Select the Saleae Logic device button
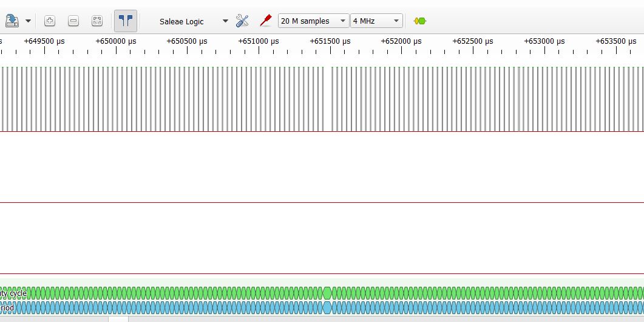Image resolution: width=644 pixels, height=322 pixels. (181, 21)
